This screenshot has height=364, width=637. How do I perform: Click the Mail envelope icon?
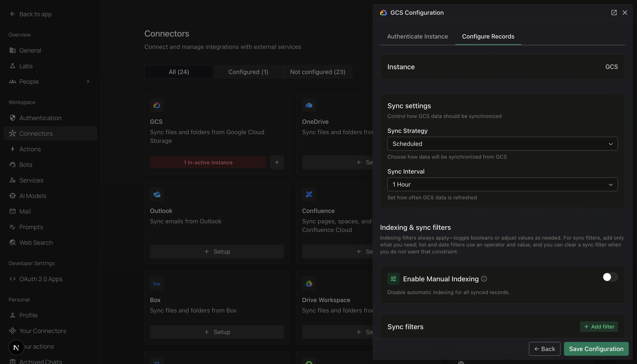13,211
